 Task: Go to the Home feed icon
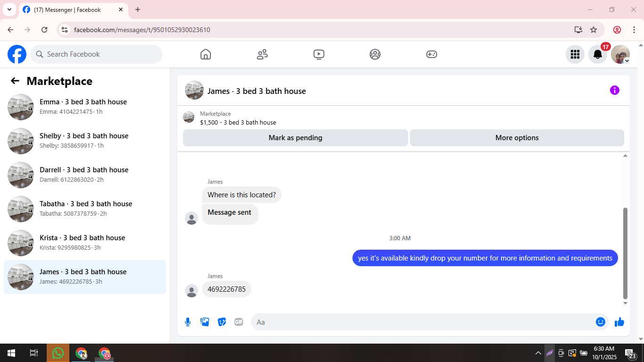206,54
